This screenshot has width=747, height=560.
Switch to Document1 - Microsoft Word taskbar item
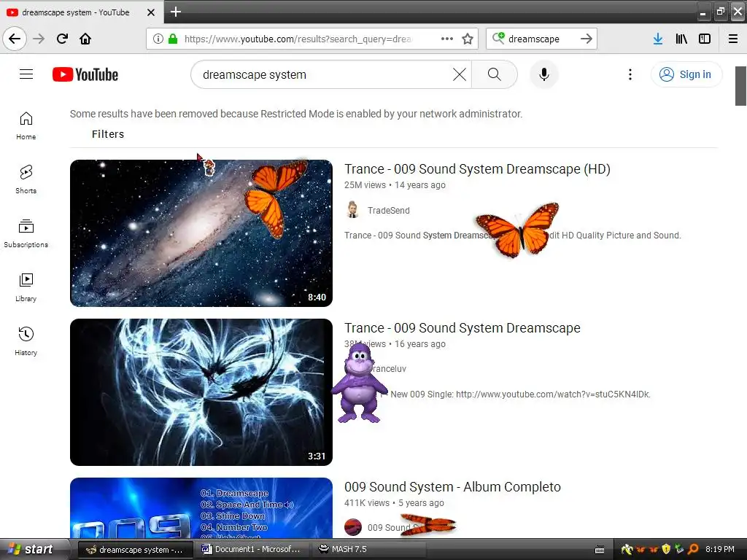(x=252, y=549)
